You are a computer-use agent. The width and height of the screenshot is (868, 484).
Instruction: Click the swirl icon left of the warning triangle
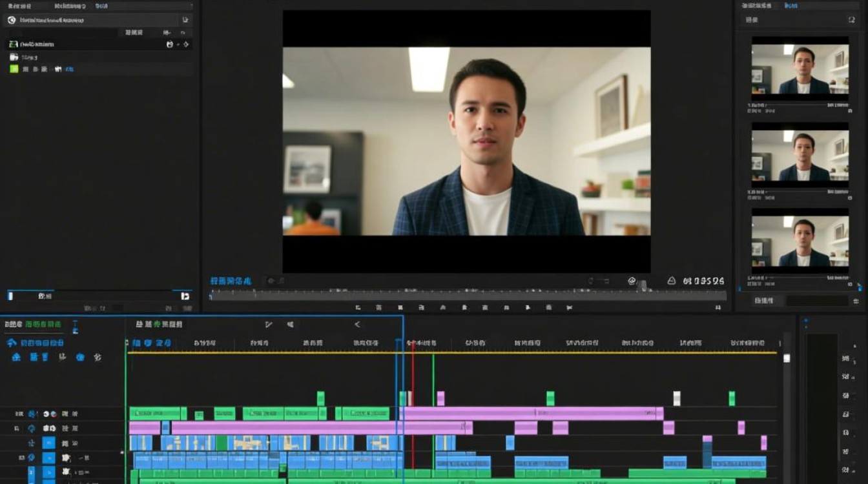632,281
